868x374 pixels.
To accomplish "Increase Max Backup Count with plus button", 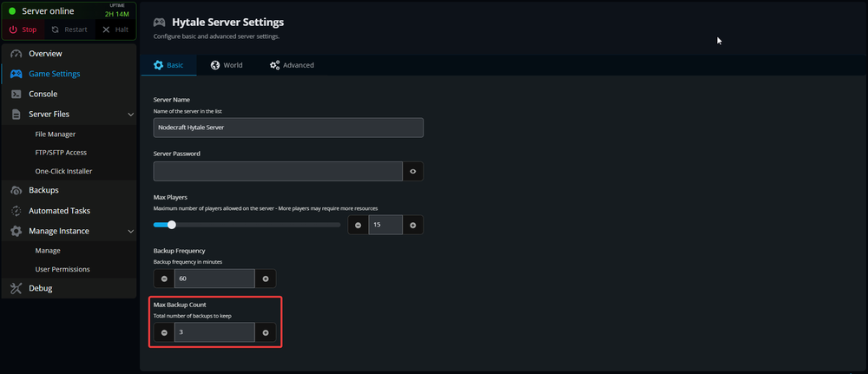I will [x=266, y=332].
